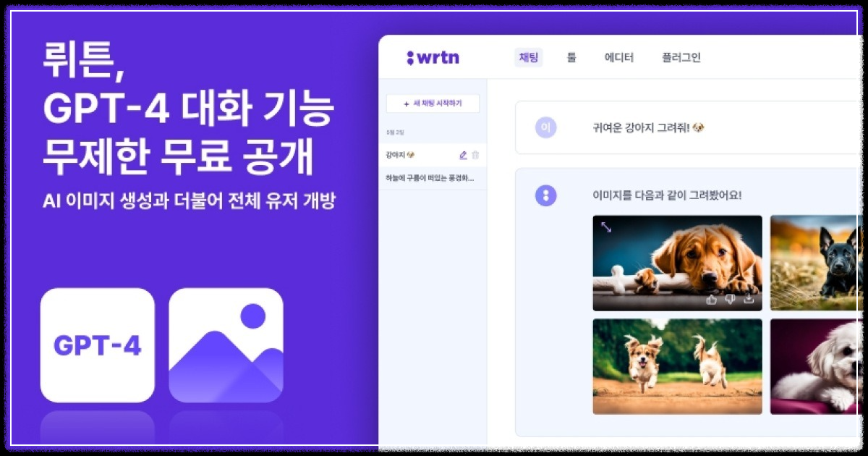Image resolution: width=868 pixels, height=456 pixels.
Task: Switch to the 툴 tab
Action: [571, 58]
